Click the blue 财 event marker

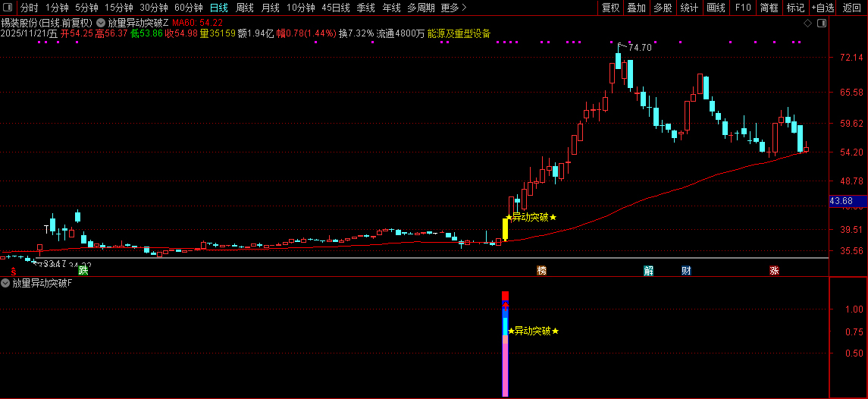(686, 271)
